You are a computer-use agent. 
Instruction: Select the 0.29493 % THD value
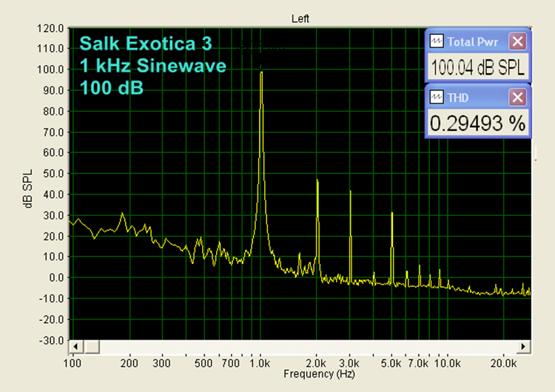(x=477, y=124)
